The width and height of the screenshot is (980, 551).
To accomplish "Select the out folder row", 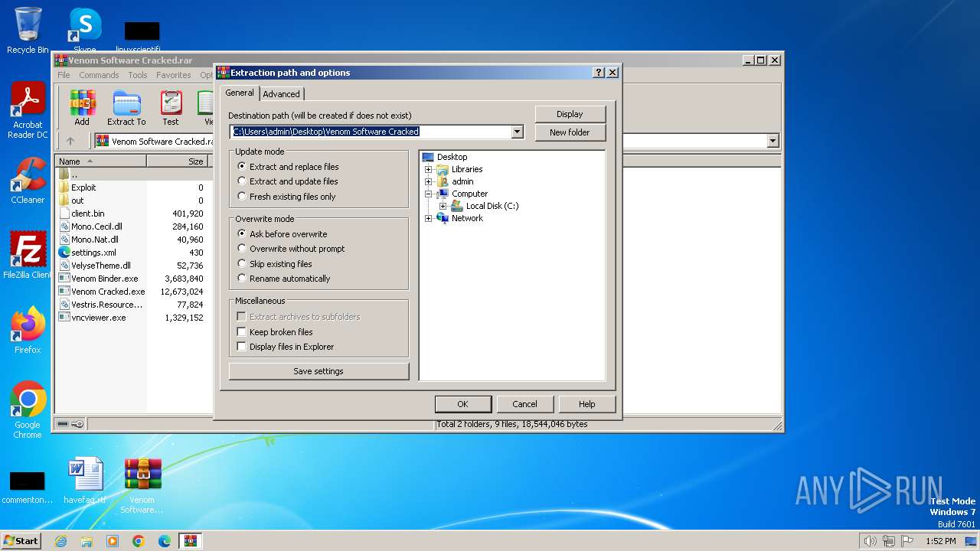I will click(77, 201).
